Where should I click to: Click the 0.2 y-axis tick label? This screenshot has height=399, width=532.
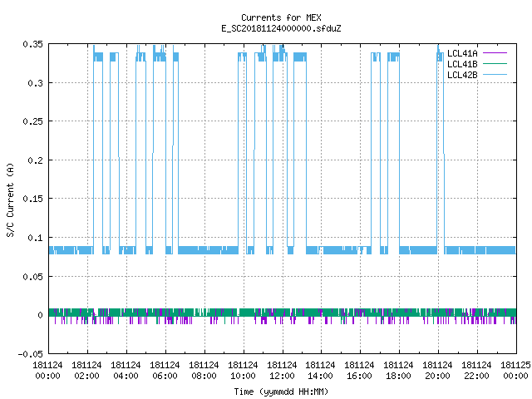tap(35, 160)
